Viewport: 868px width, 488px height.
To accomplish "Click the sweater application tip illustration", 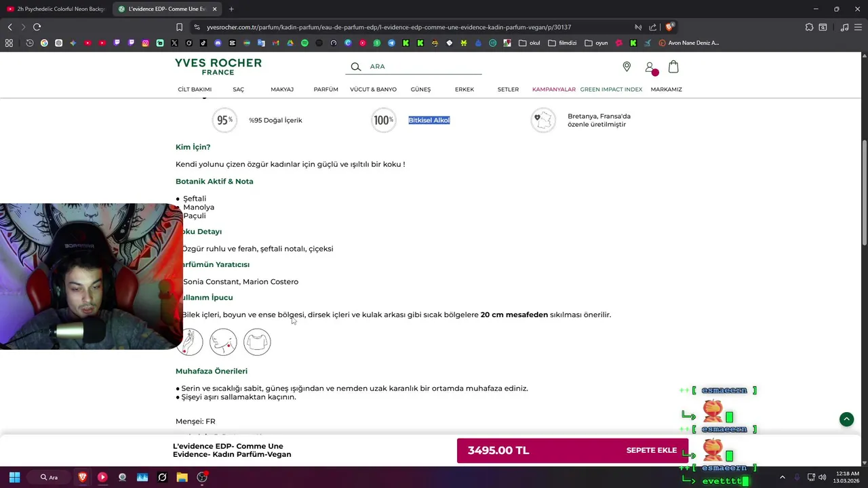I will [257, 342].
